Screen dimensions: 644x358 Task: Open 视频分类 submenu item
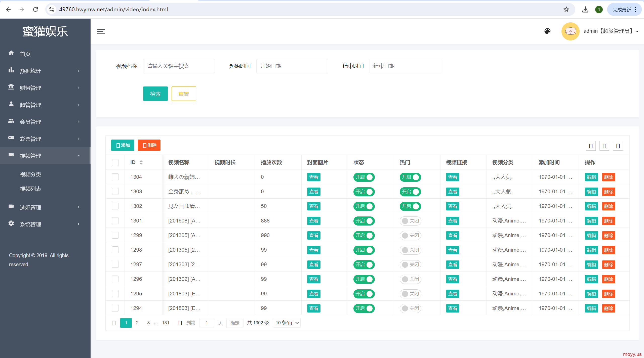pyautogui.click(x=30, y=174)
